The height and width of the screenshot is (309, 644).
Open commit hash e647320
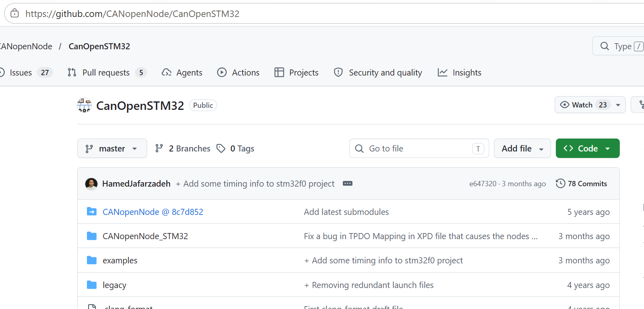[x=483, y=184]
